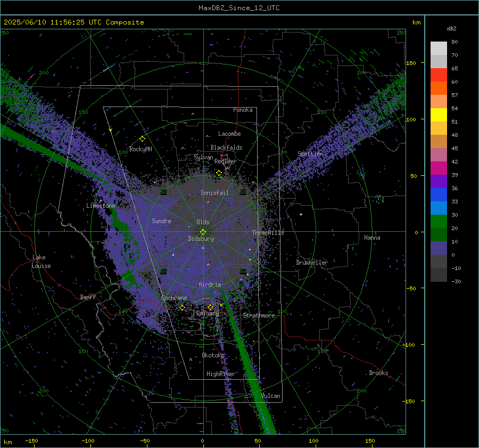Select the Didsbury label
The height and width of the screenshot is (448, 479).
[x=201, y=239]
